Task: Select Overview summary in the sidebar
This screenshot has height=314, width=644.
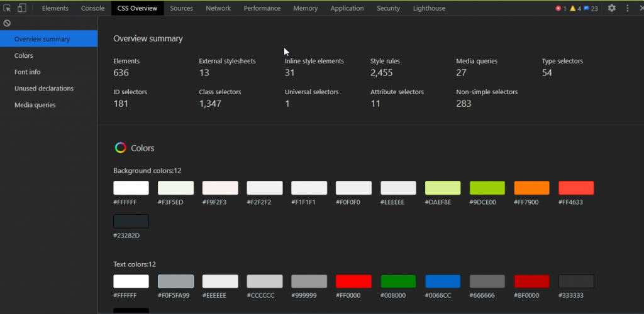Action: pos(49,39)
